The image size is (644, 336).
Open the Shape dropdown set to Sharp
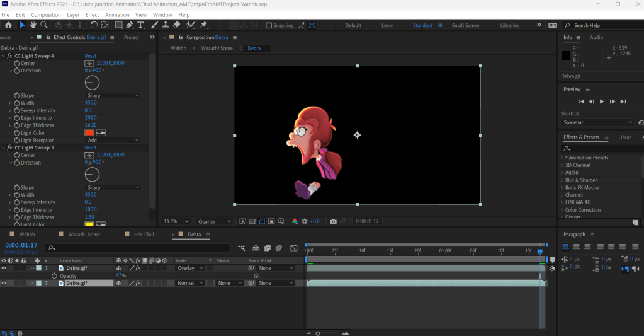pos(113,96)
